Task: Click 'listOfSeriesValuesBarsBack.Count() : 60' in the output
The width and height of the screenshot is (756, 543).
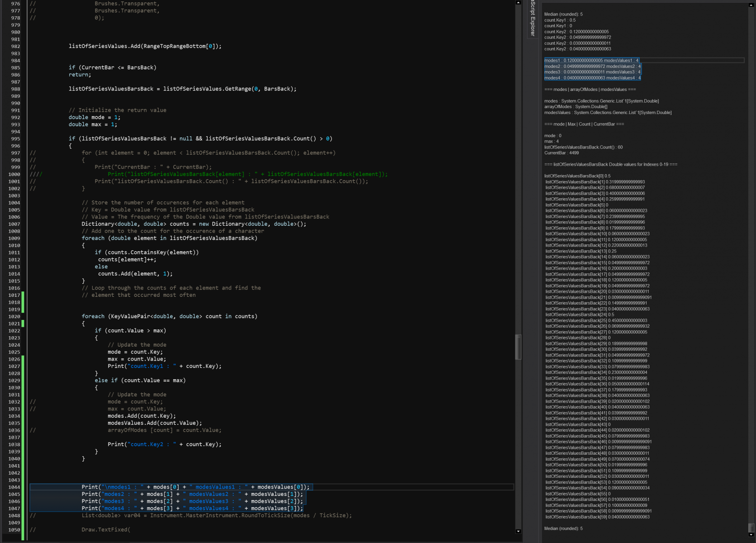Action: tap(584, 148)
